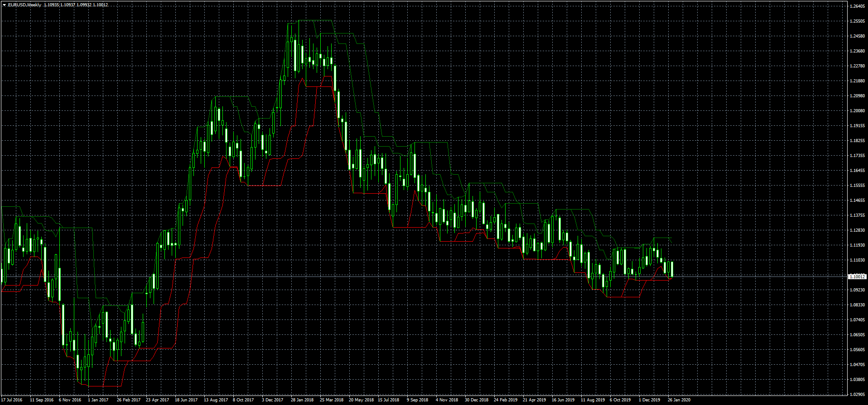Image resolution: width=868 pixels, height=405 pixels.
Task: Click the 15 Jul 2018 date label
Action: point(389,400)
